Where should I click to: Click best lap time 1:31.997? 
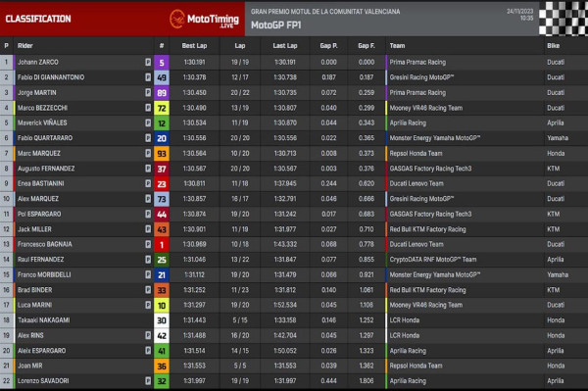[194, 381]
